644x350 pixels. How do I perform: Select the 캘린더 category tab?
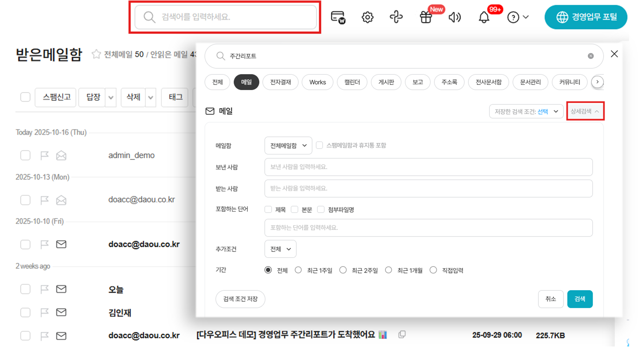click(x=352, y=82)
